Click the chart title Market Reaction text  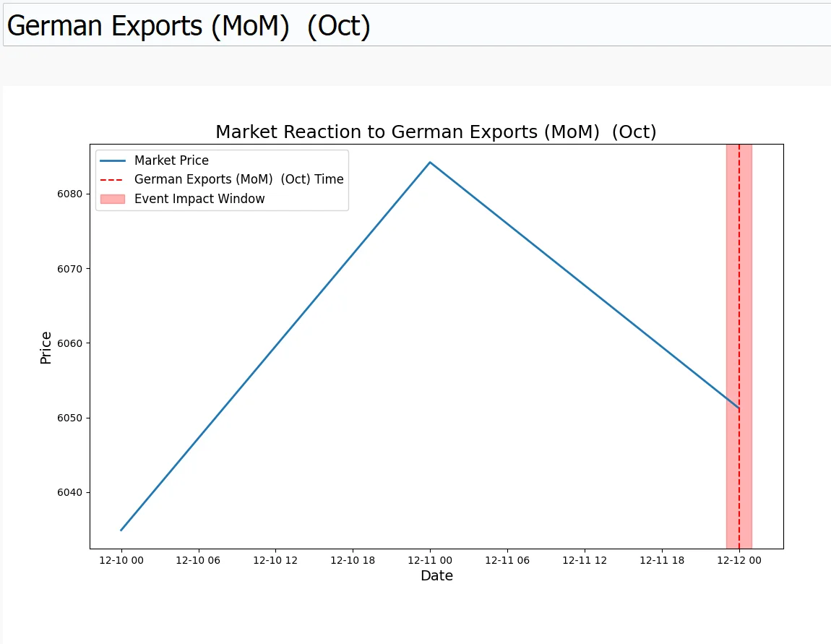coord(436,132)
